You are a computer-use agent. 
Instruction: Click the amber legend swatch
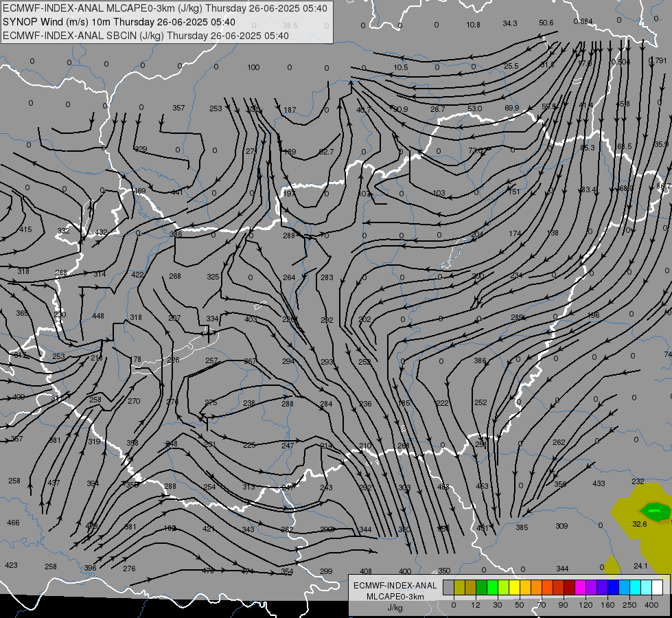pos(525,587)
